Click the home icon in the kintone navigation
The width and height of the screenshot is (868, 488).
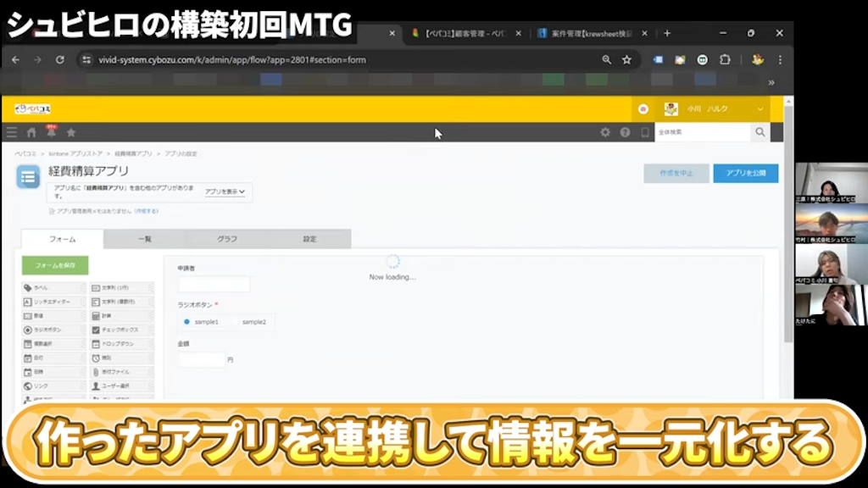[x=31, y=131]
